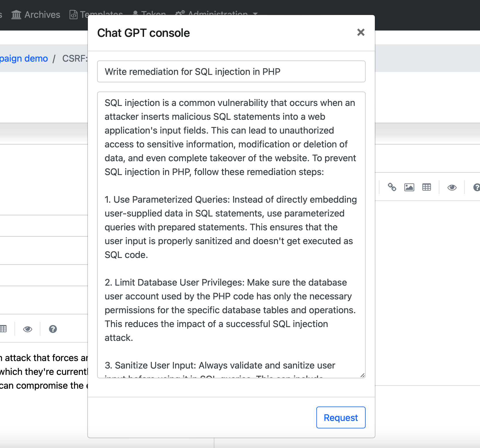Click the 'Chat GPT console' dialog title
This screenshot has width=480, height=448.
coord(143,33)
